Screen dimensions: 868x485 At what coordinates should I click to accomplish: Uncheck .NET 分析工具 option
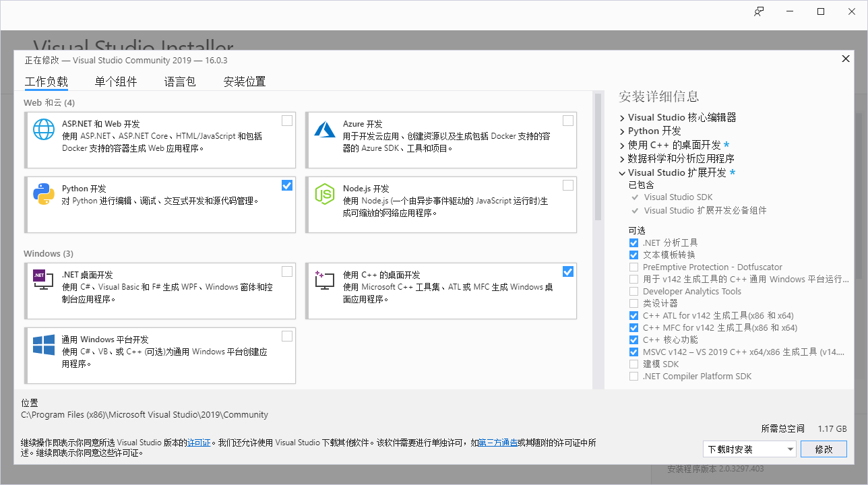tap(633, 243)
